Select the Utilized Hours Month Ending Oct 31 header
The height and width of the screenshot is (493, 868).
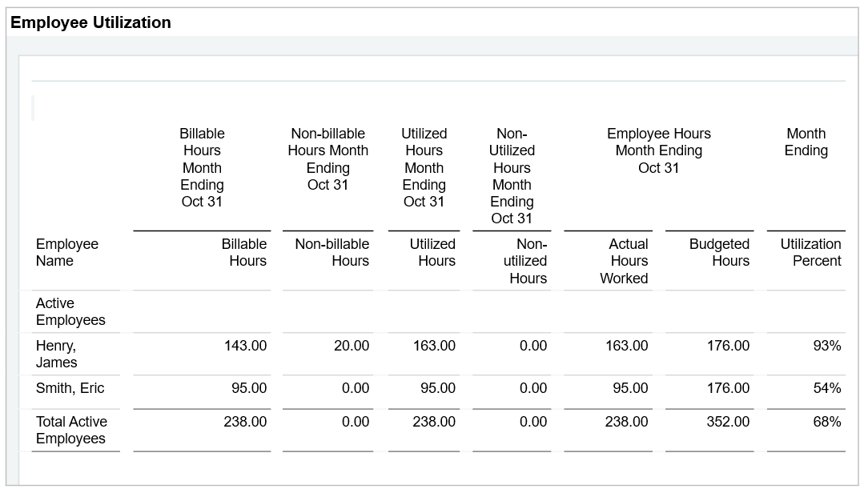[x=424, y=167]
